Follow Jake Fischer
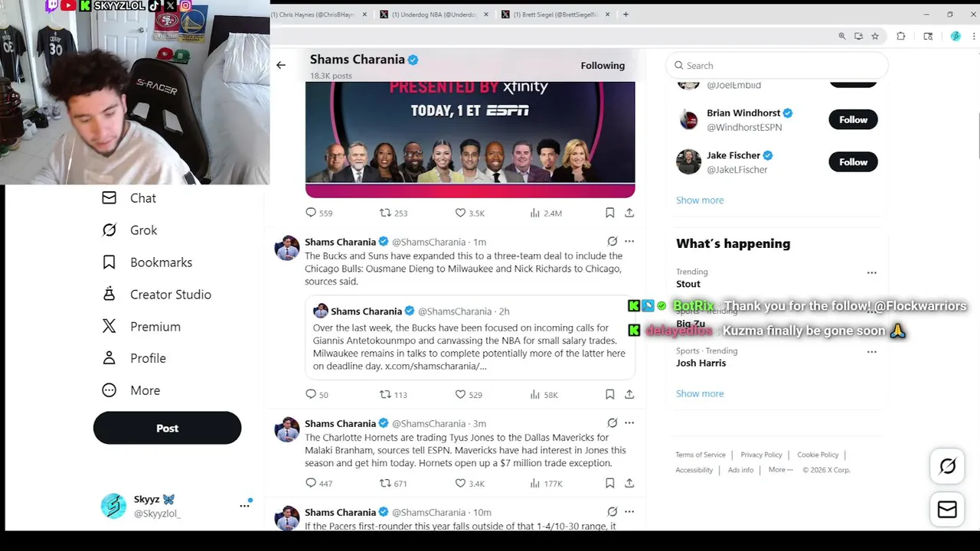Image resolution: width=980 pixels, height=551 pixels. 853,162
